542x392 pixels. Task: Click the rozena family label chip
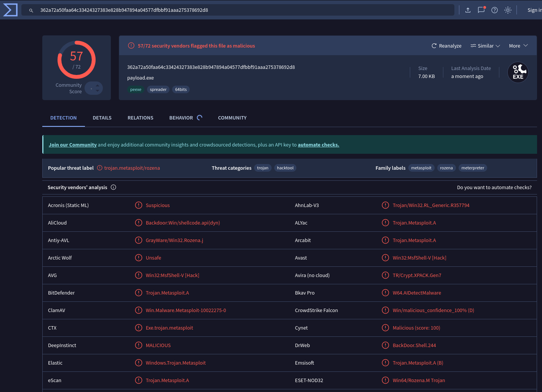tap(446, 168)
